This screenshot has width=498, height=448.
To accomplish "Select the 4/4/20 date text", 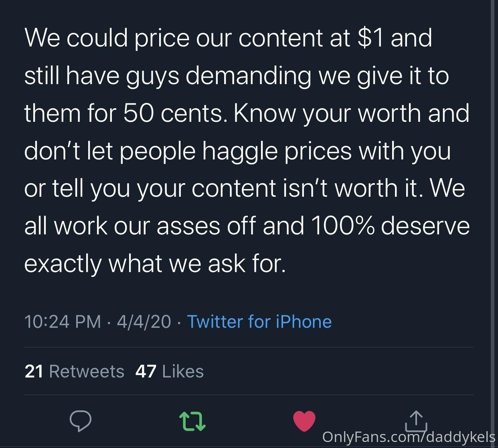I will (144, 322).
